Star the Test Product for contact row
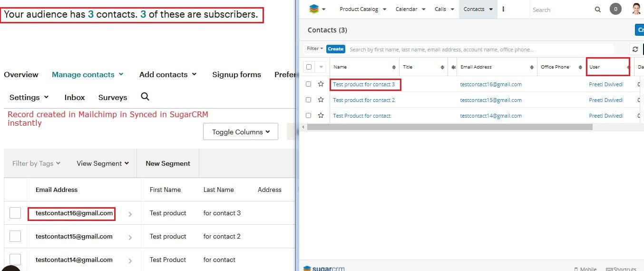 (x=321, y=116)
